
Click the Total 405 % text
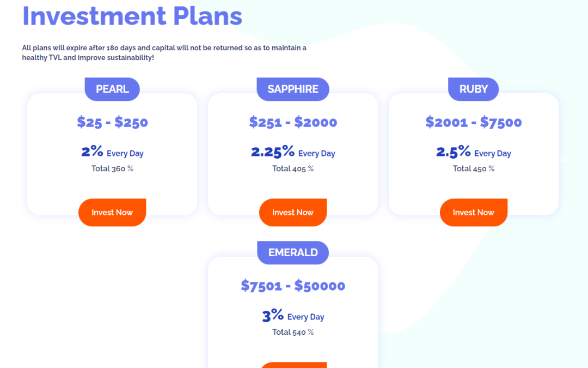click(293, 168)
